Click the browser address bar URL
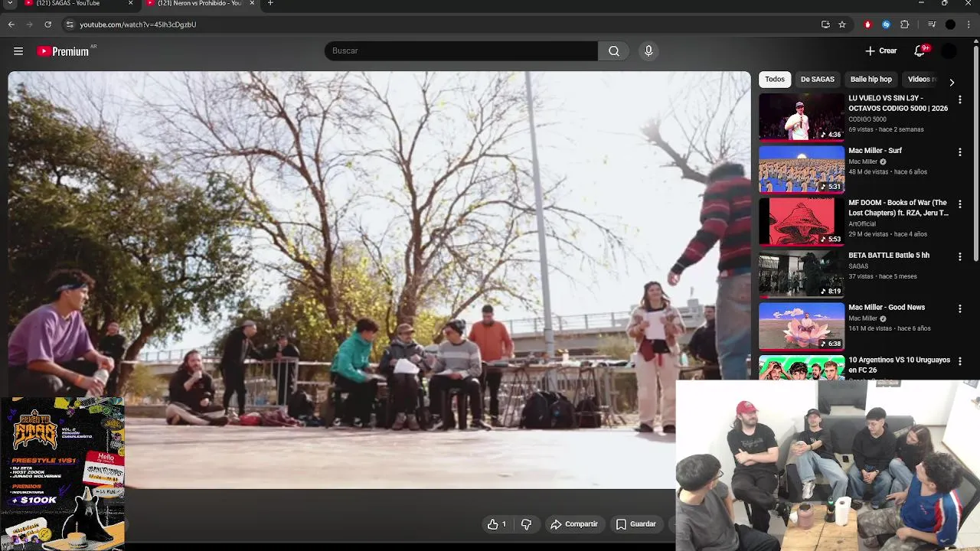 pos(139,24)
